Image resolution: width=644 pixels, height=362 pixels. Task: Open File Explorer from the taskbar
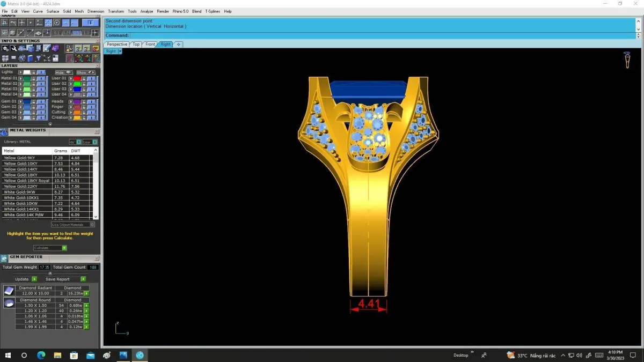click(57, 355)
